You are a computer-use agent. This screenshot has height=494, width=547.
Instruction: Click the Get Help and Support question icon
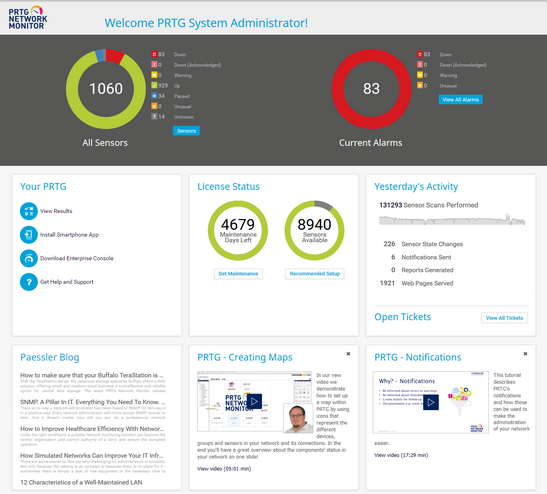[29, 282]
